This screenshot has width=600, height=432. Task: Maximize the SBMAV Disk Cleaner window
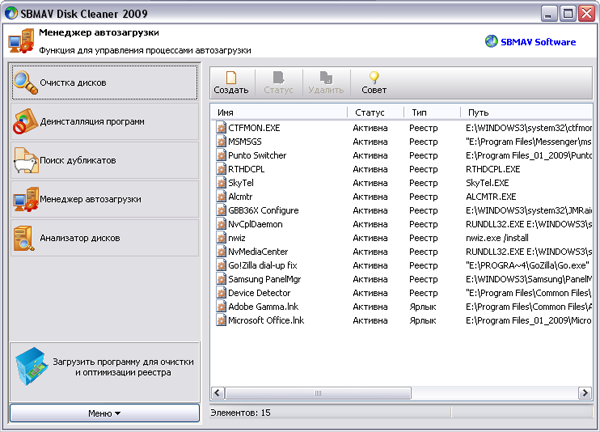coord(568,13)
